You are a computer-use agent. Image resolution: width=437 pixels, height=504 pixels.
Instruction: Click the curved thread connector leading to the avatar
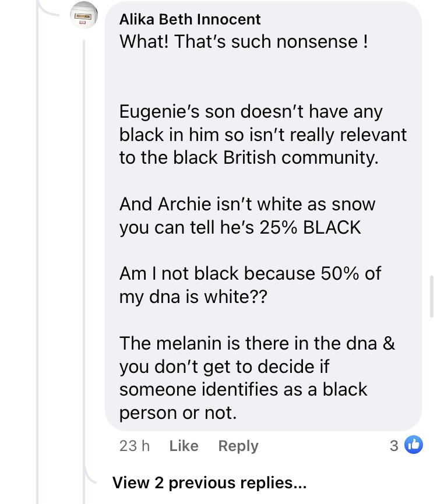[x=48, y=8]
